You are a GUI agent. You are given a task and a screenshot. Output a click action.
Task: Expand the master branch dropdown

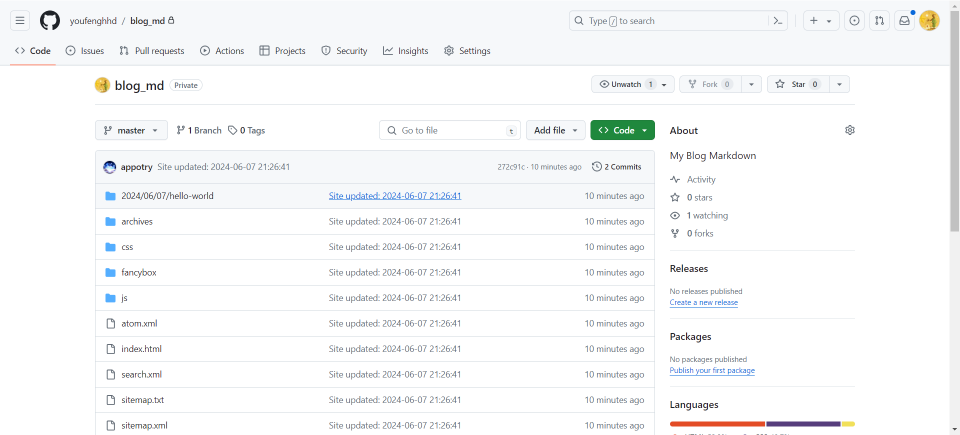pyautogui.click(x=131, y=130)
